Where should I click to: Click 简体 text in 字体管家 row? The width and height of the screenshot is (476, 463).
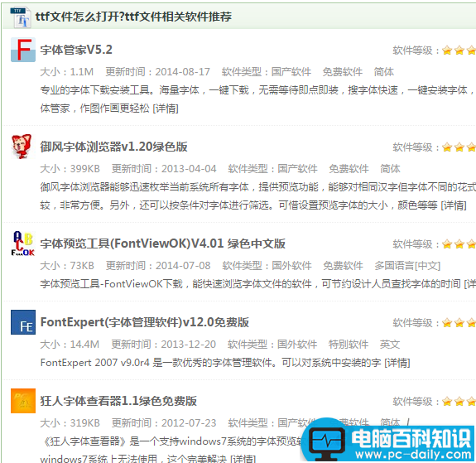(384, 72)
